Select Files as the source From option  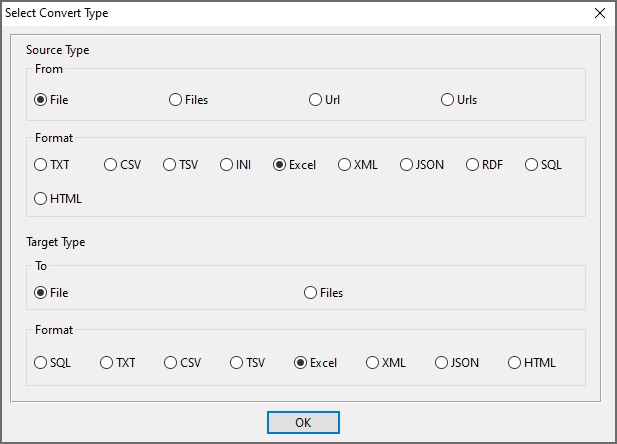pyautogui.click(x=176, y=100)
